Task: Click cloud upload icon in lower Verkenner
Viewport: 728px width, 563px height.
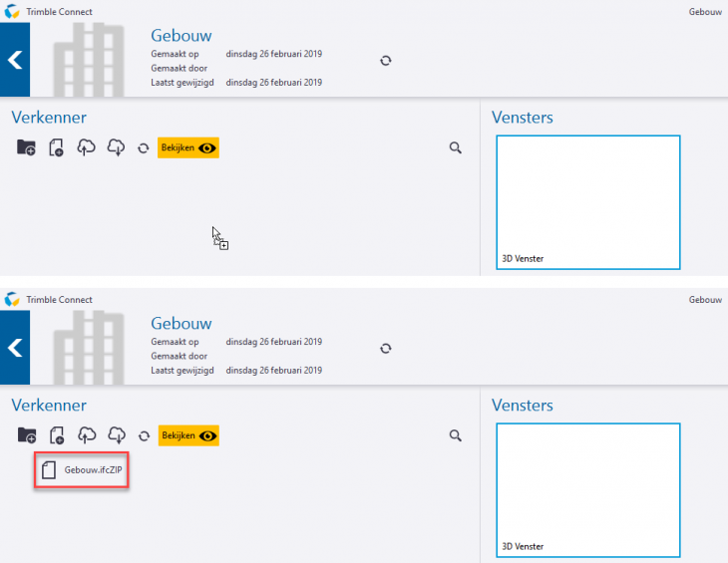Action: coord(87,435)
